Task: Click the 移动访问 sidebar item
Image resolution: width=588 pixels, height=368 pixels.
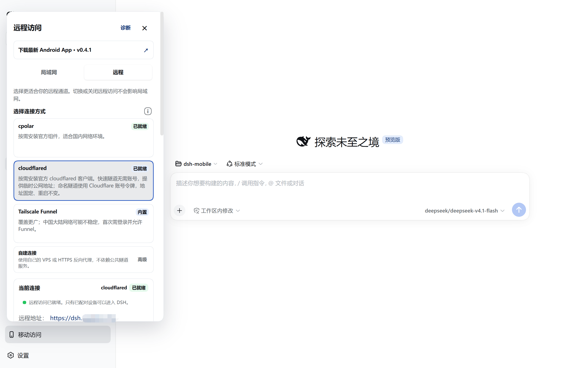Action: [x=58, y=334]
